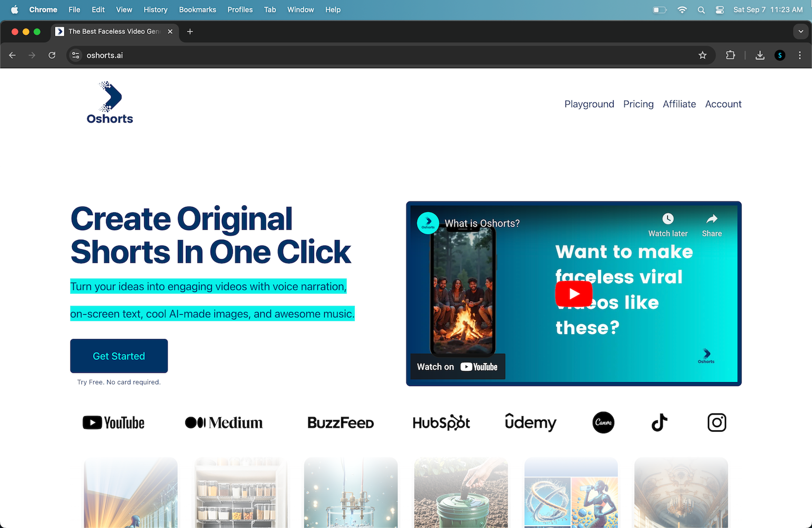Click the Udemy brand logo
This screenshot has width=812, height=528.
[531, 422]
